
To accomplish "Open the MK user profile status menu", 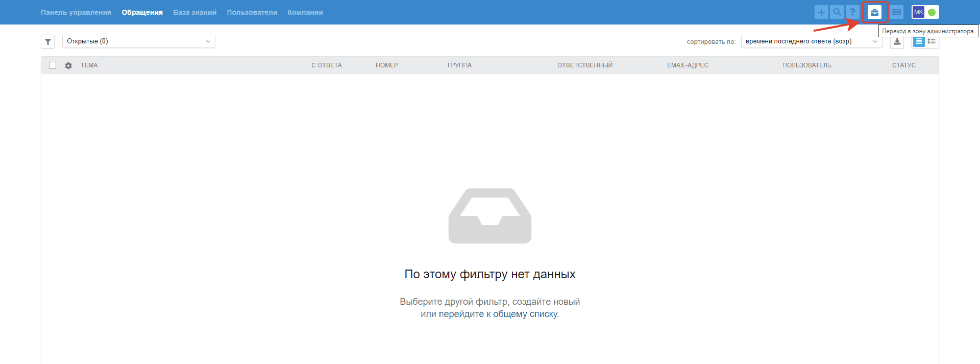I will 925,12.
